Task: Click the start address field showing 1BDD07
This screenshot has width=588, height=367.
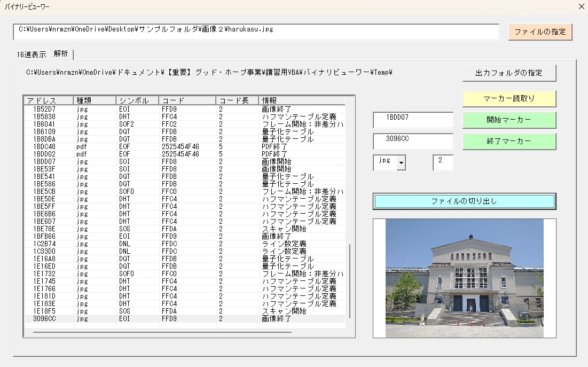Action: 412,120
